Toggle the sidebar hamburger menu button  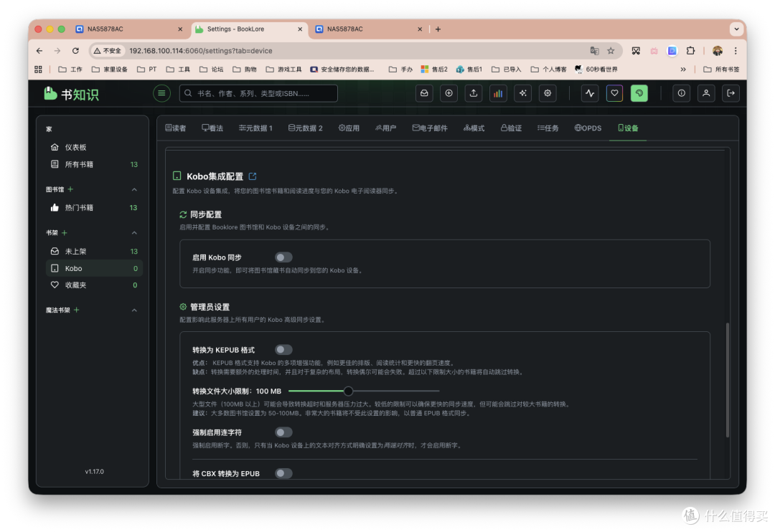(x=161, y=93)
